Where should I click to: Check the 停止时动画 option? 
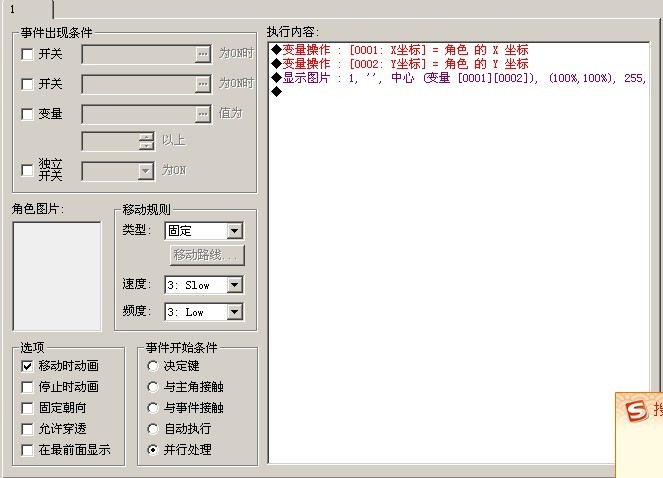27,387
